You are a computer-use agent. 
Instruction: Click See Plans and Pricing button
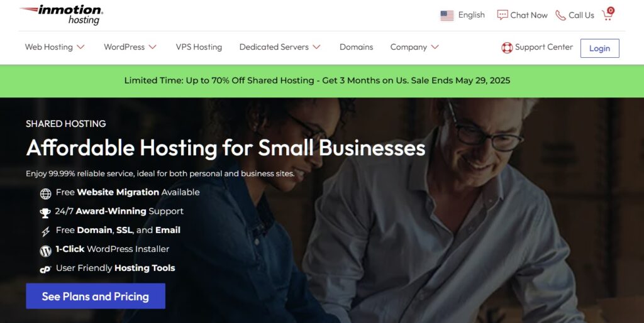pyautogui.click(x=96, y=296)
